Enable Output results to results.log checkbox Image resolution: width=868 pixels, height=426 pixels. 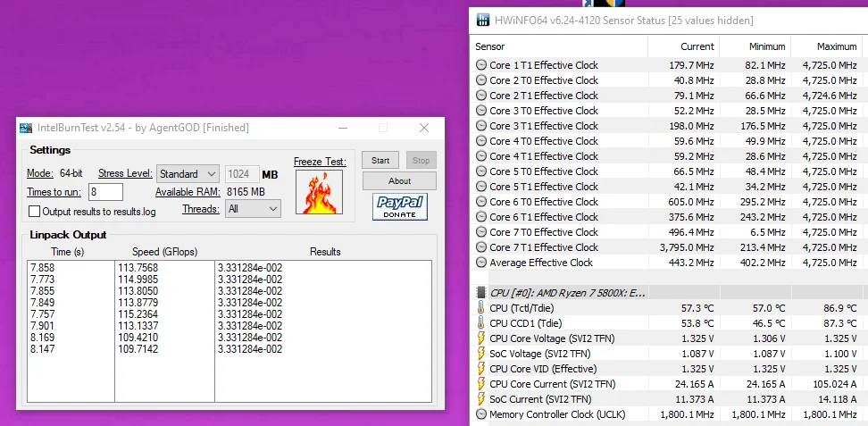click(34, 211)
